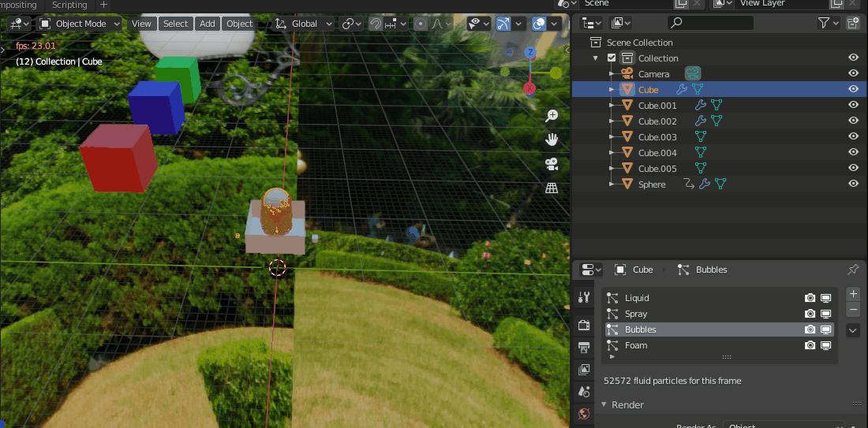Open the Object menu
Image resolution: width=868 pixels, height=428 pixels.
pos(239,24)
